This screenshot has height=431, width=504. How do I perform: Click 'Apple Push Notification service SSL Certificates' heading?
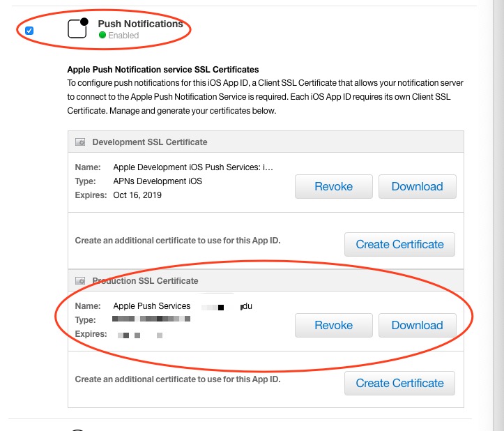pyautogui.click(x=163, y=70)
